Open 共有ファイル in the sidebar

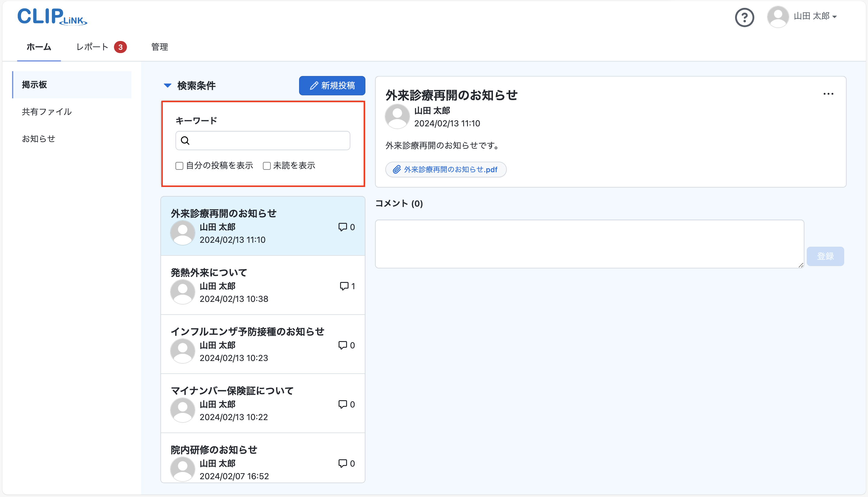pyautogui.click(x=47, y=112)
